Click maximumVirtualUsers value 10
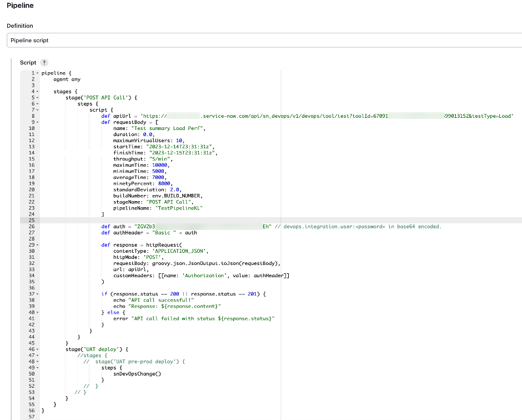522x420 pixels. [x=179, y=141]
